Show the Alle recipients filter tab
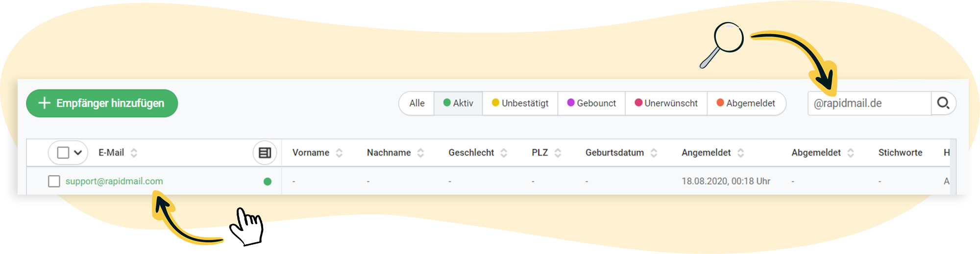This screenshot has height=254, width=980. click(x=417, y=103)
